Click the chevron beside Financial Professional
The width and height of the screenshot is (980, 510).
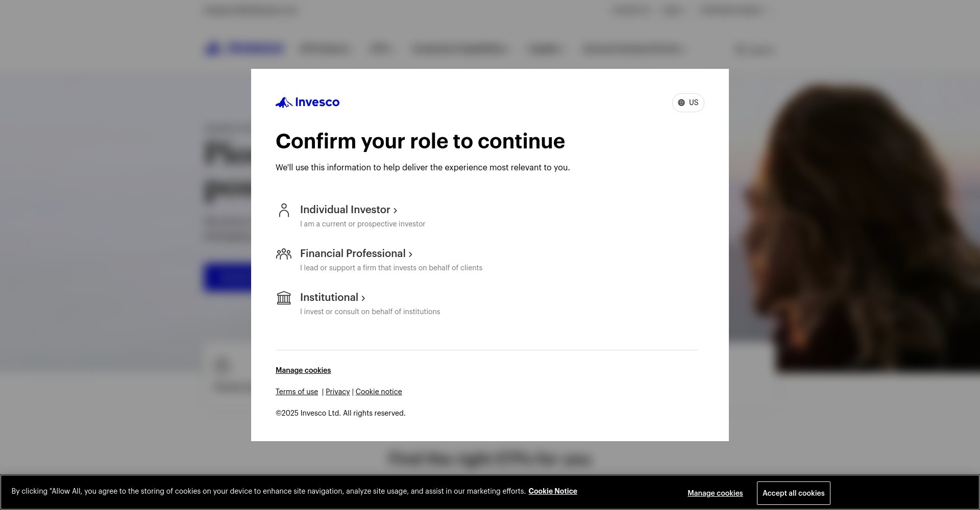tap(410, 254)
